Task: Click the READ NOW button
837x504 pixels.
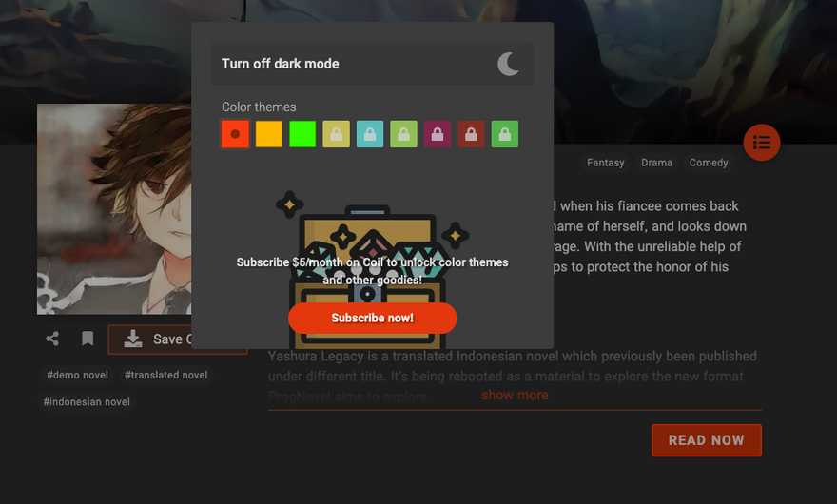Action: (x=706, y=440)
